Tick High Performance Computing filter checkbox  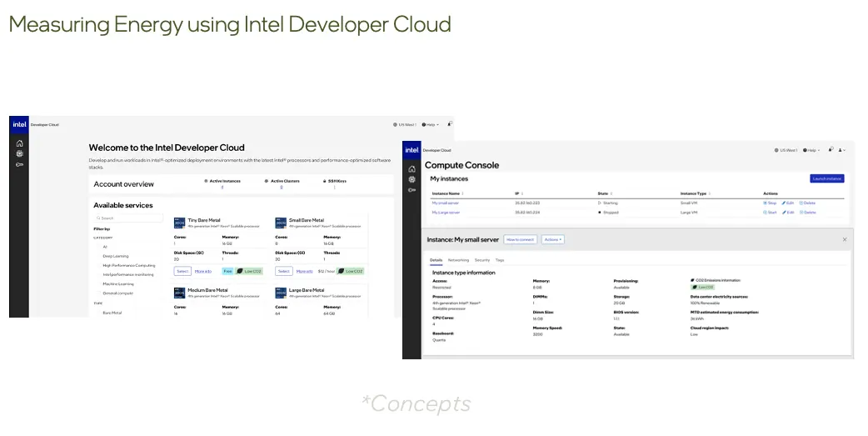click(x=100, y=265)
